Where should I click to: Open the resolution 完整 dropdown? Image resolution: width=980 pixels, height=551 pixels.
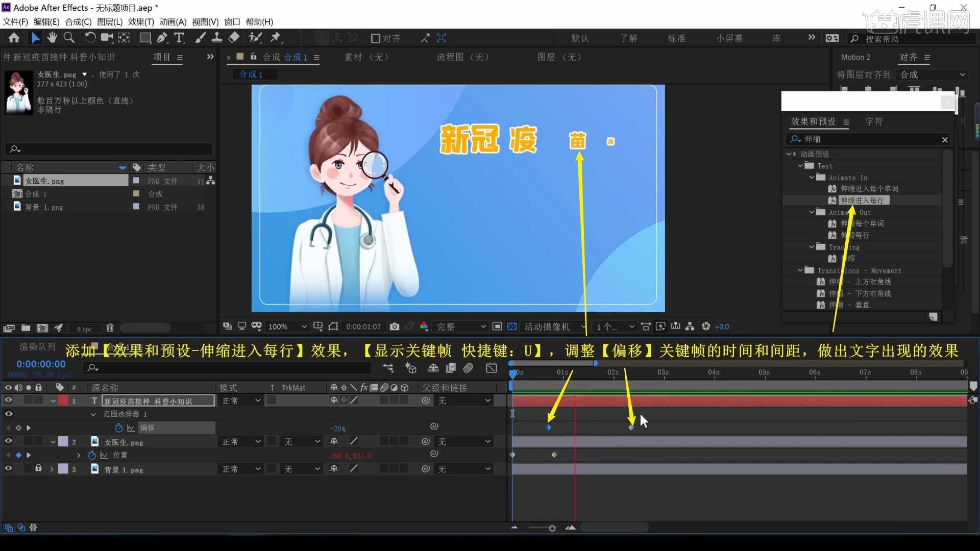[x=461, y=327]
